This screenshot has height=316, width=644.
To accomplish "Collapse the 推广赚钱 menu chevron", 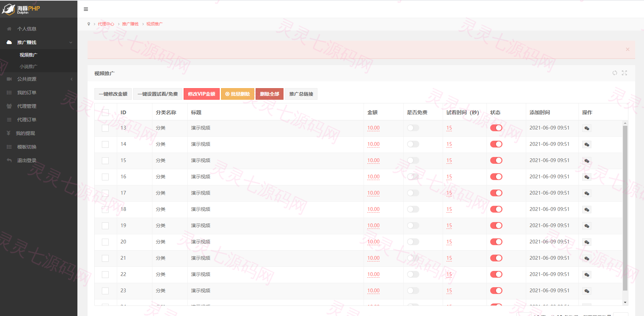I will point(71,42).
